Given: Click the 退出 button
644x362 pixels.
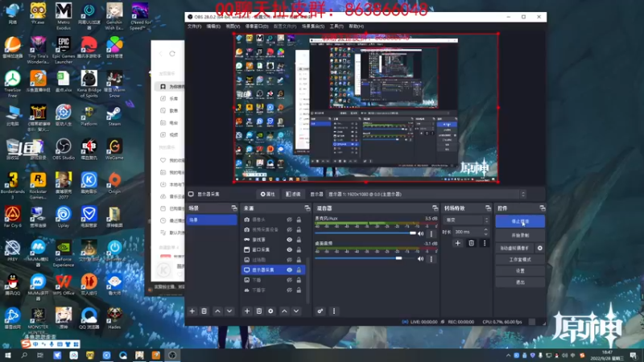Looking at the screenshot, I should pos(520,282).
